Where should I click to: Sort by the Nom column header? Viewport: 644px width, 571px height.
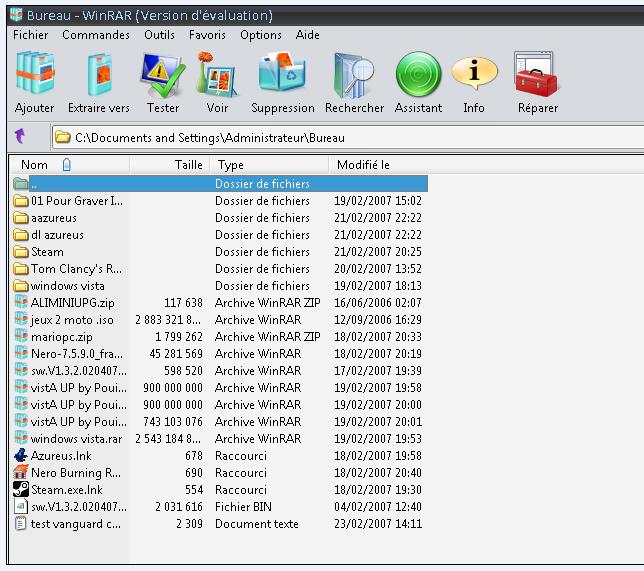click(x=69, y=165)
